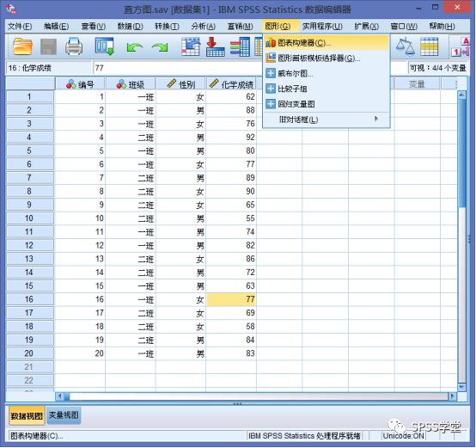
Task: Click the highlighted cell 77 in row 16
Action: click(231, 299)
